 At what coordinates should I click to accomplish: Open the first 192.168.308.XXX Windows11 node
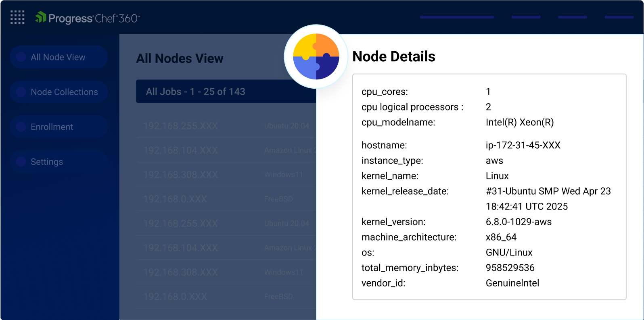(180, 175)
